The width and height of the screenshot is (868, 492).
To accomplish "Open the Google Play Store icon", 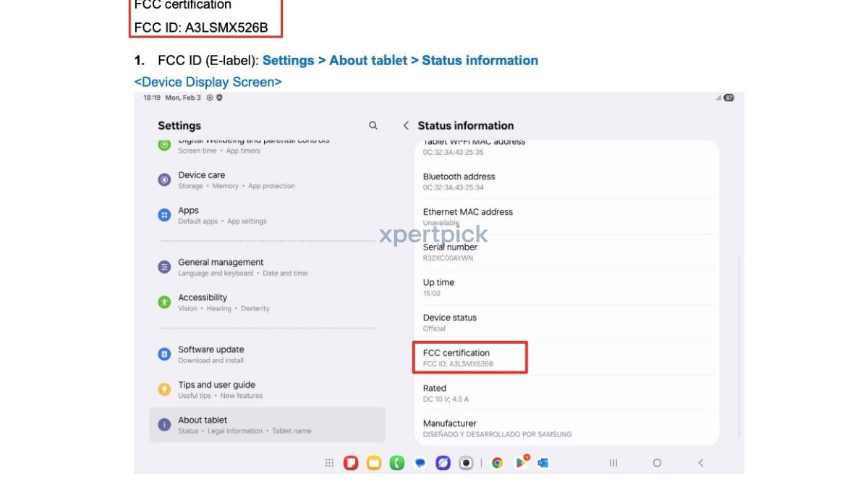I will click(x=521, y=463).
